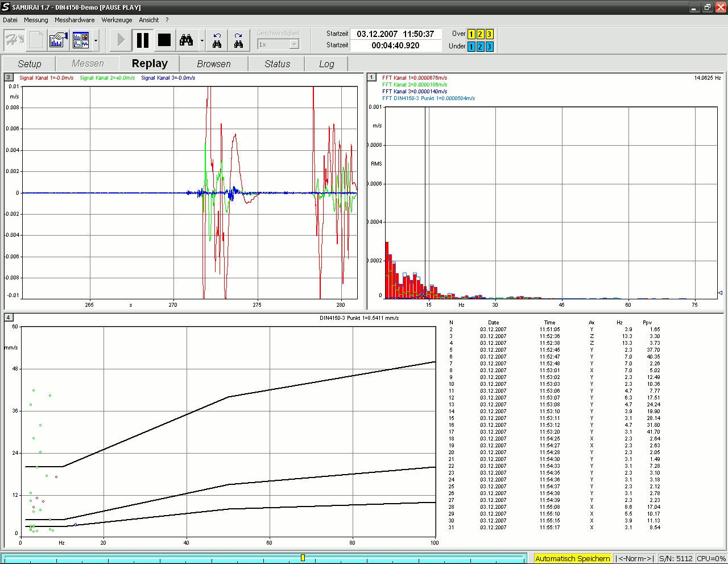Open the measurement hardware setup icon
Image resolution: width=728 pixels, height=564 pixels.
(57, 40)
